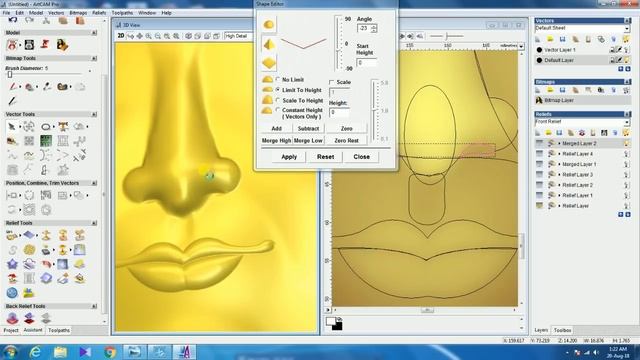Open Google Chrome from the taskbar
The width and height of the screenshot is (640, 360).
click(110, 352)
